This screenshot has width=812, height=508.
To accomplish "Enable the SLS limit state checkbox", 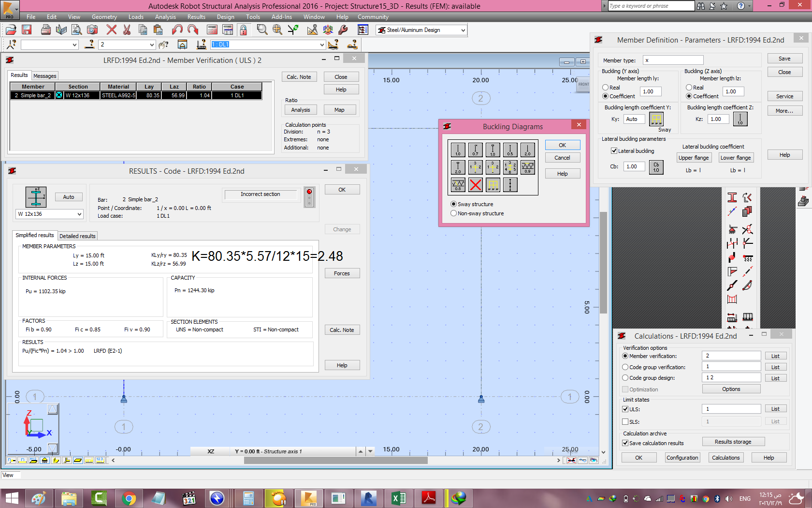I will click(625, 422).
